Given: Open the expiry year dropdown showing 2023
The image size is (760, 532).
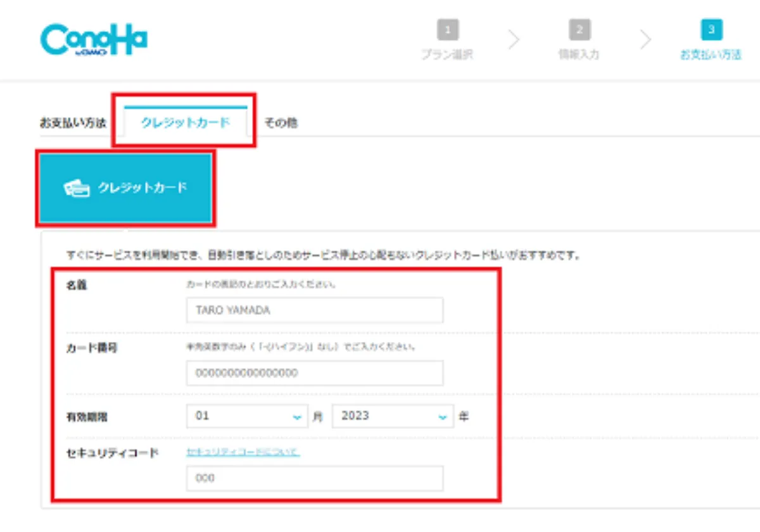Looking at the screenshot, I should point(392,416).
